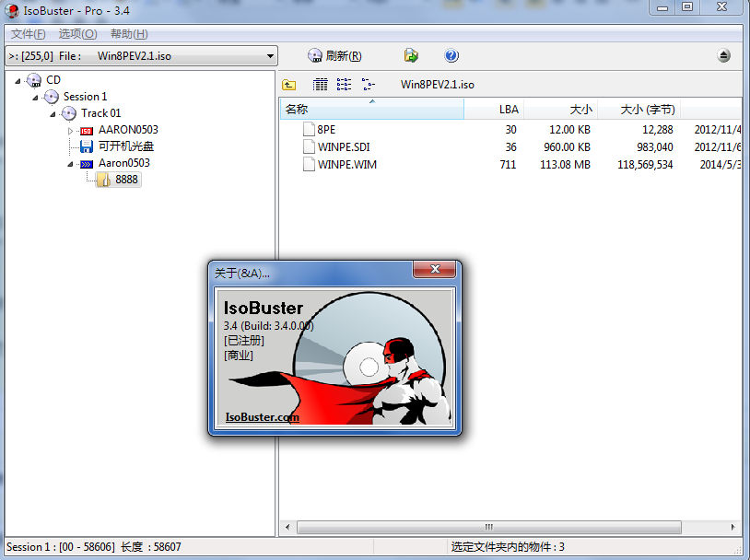This screenshot has width=750, height=560.
Task: Collapse the CD tree node
Action: [18, 81]
